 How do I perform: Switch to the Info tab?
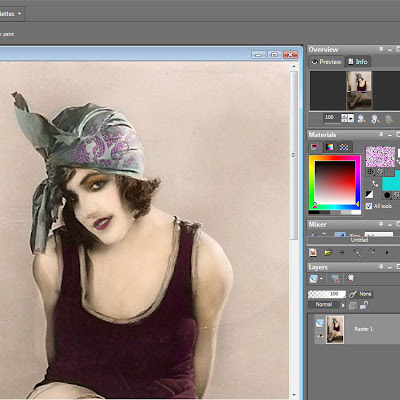358,62
